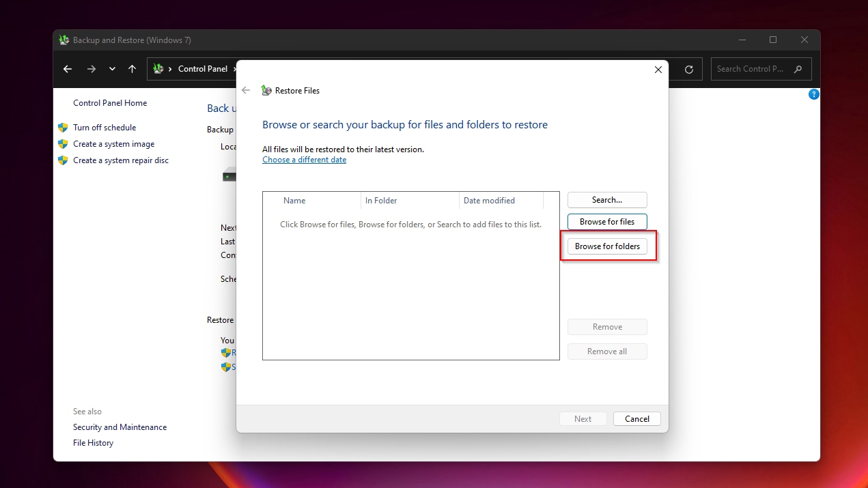Image resolution: width=868 pixels, height=488 pixels.
Task: Open Security and Maintenance link
Action: point(120,427)
